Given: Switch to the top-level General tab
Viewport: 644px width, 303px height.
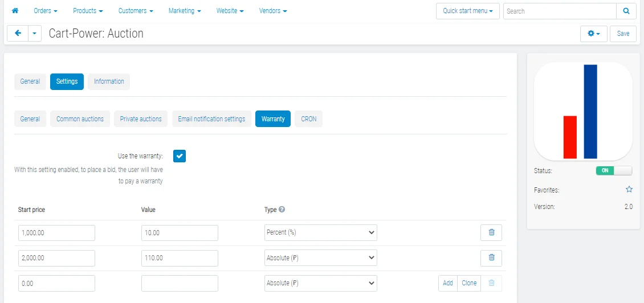Looking at the screenshot, I should click(30, 81).
